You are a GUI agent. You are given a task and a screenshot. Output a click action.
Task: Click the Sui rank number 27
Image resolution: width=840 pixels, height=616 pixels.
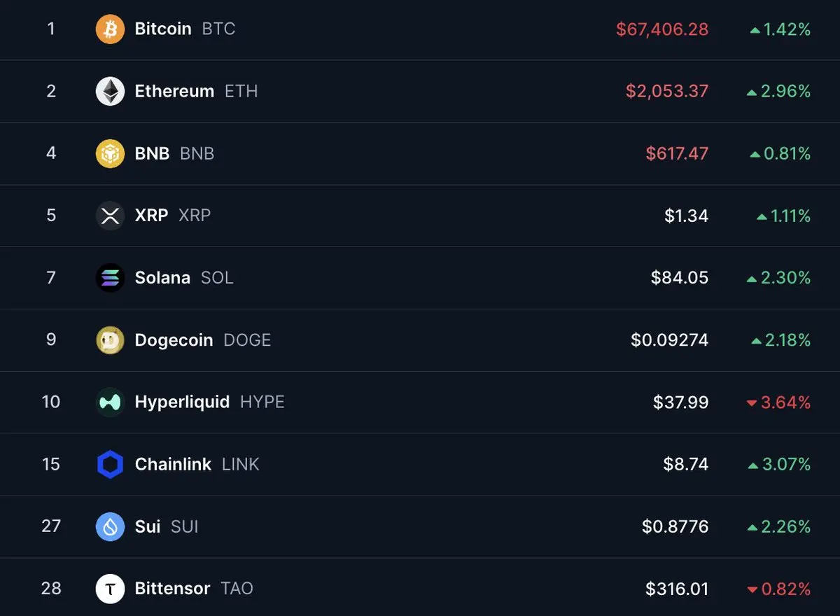51,526
